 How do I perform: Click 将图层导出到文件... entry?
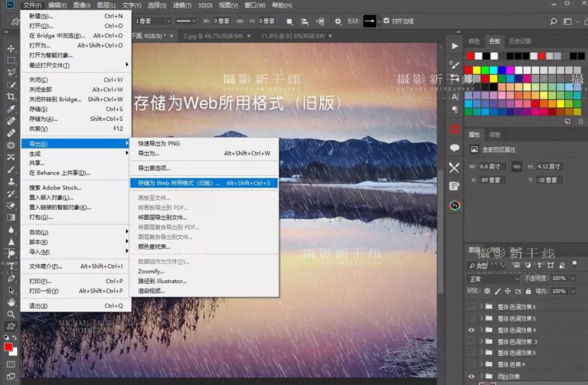coord(204,217)
